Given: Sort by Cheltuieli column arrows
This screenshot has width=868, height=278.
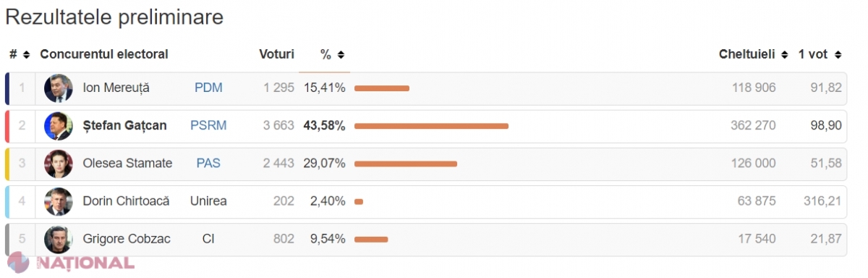Looking at the screenshot, I should (x=784, y=54).
